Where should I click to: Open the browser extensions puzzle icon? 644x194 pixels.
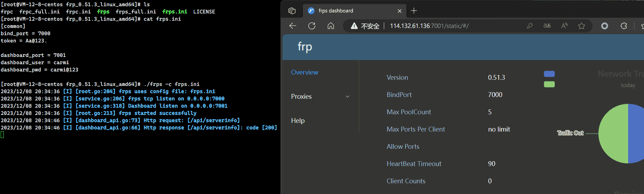pyautogui.click(x=624, y=26)
